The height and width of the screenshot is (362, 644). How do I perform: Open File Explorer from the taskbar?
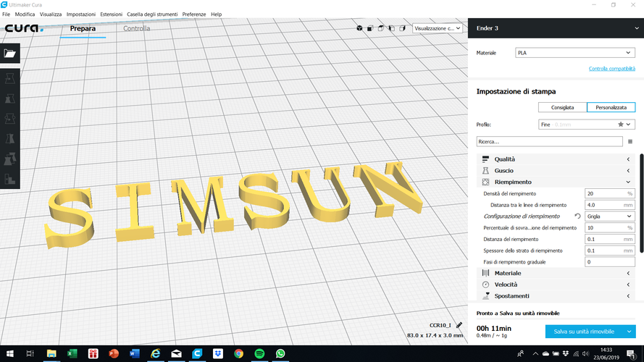click(x=51, y=353)
